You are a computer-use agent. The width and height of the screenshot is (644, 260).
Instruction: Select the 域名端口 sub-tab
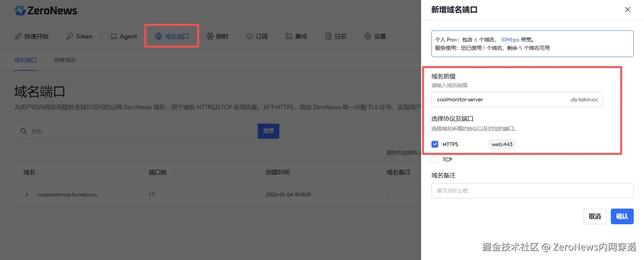[x=25, y=60]
